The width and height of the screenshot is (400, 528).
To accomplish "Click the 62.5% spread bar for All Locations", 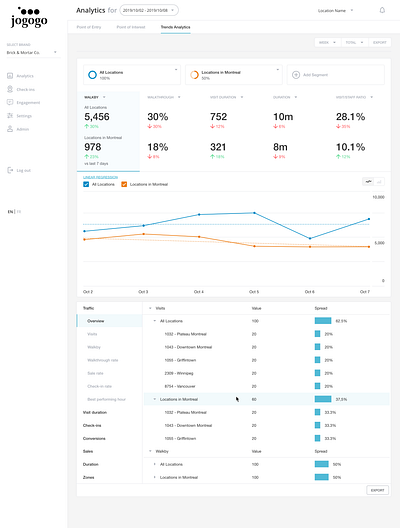I will coord(323,321).
